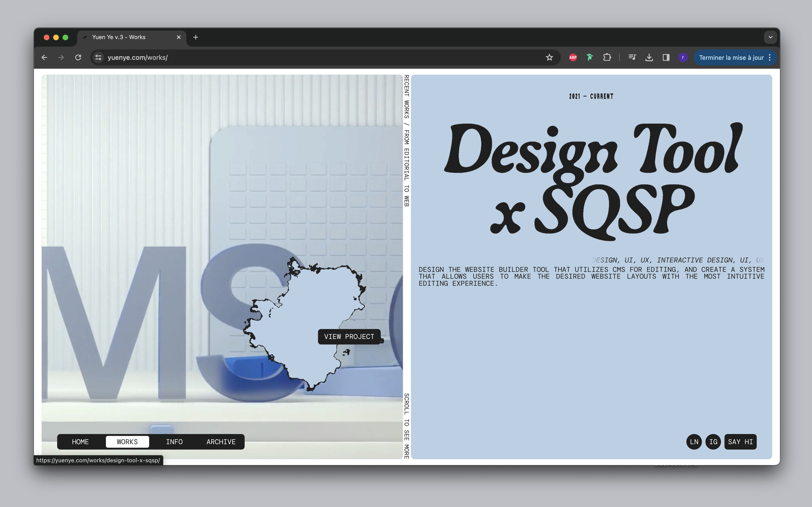Click Terminer la mise à jour button

pos(731,57)
